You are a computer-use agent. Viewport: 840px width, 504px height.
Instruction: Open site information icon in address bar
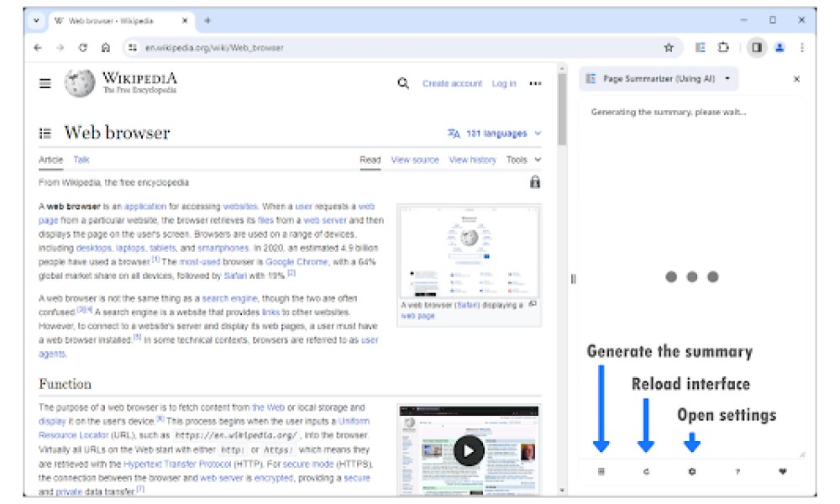click(x=132, y=48)
